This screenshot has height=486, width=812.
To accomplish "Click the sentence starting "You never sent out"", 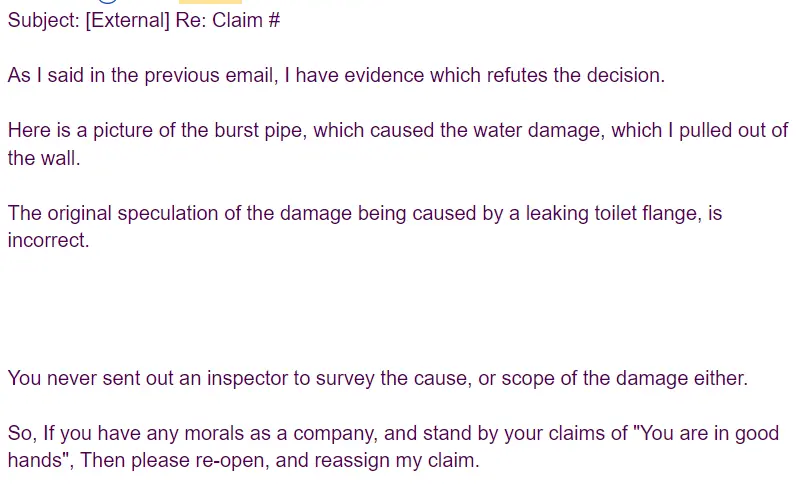I will pyautogui.click(x=377, y=379).
